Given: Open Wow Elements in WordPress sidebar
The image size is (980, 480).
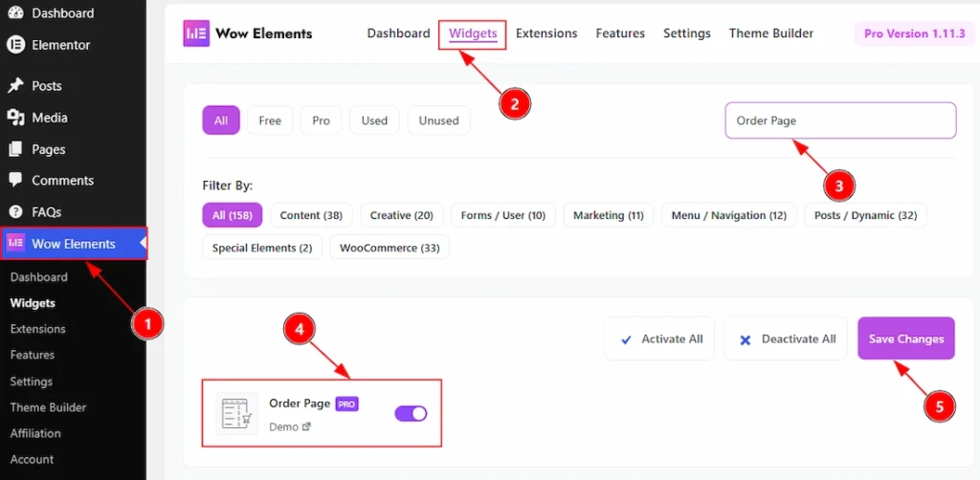Looking at the screenshot, I should pyautogui.click(x=74, y=244).
